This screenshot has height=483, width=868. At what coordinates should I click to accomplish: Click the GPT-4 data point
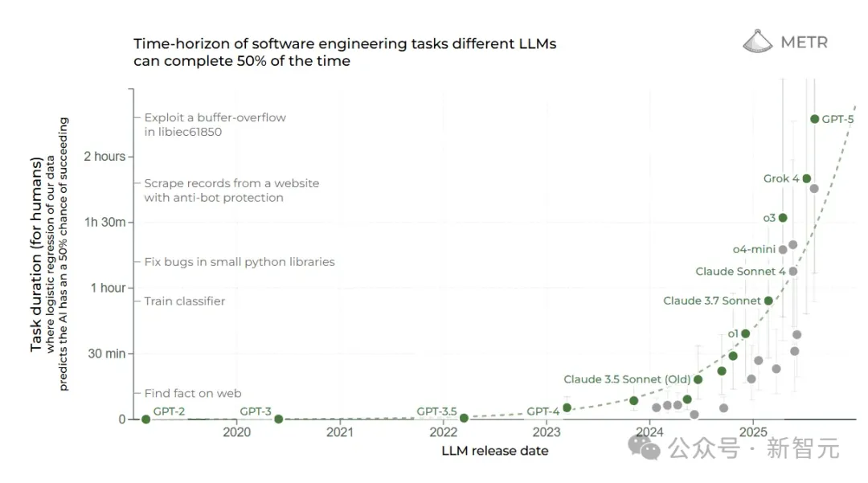(567, 407)
